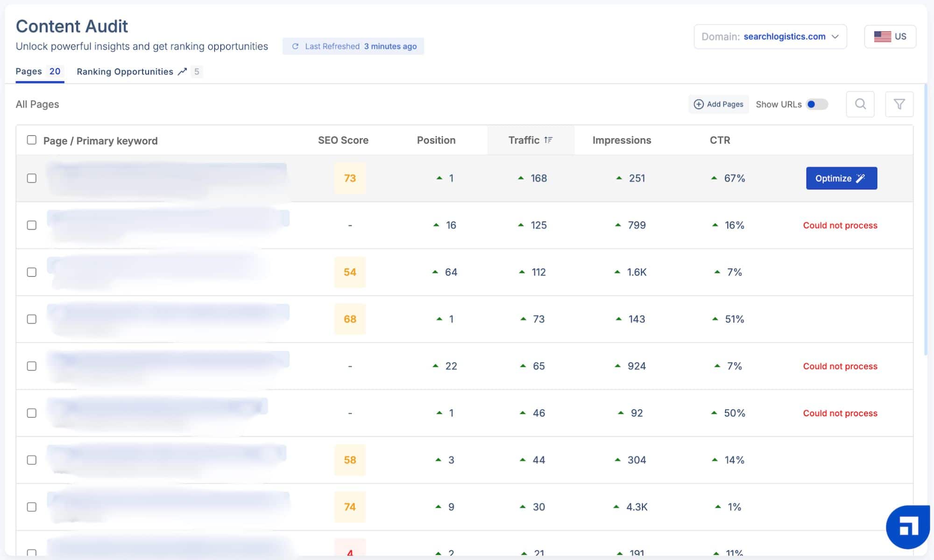This screenshot has height=560, width=934.
Task: Click the impressions value 1.6K
Action: [637, 272]
